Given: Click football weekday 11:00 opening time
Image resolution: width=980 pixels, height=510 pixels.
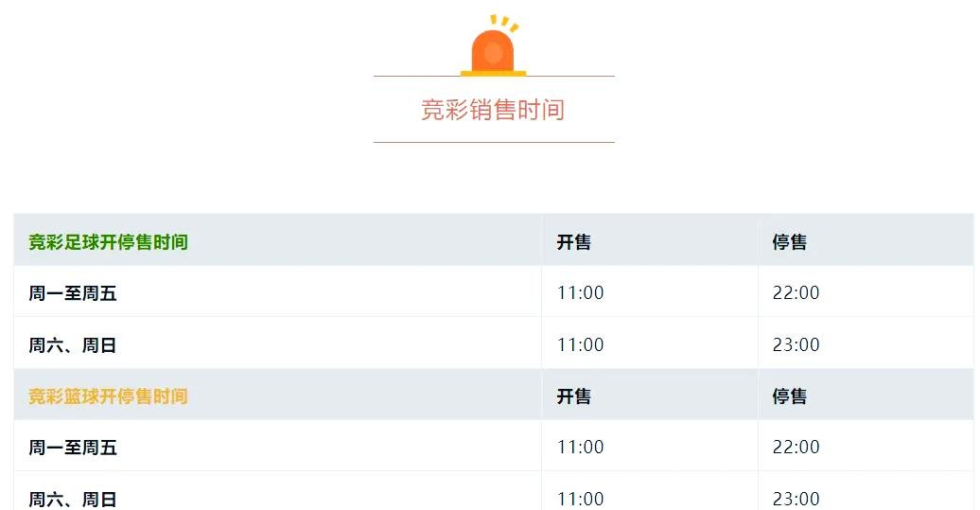Looking at the screenshot, I should tap(580, 293).
